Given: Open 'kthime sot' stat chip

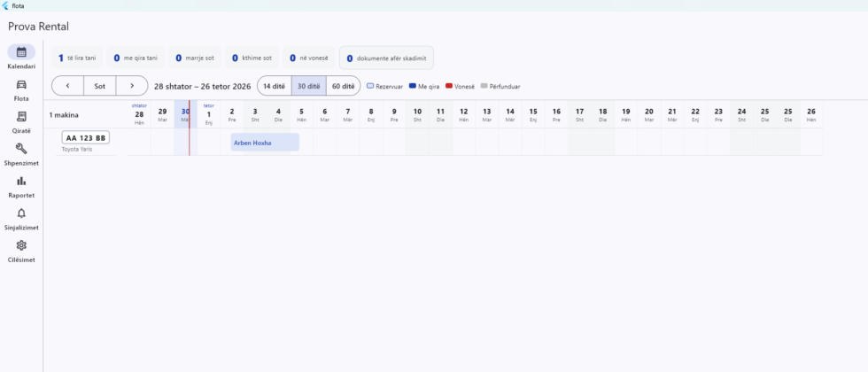Looking at the screenshot, I should point(252,58).
